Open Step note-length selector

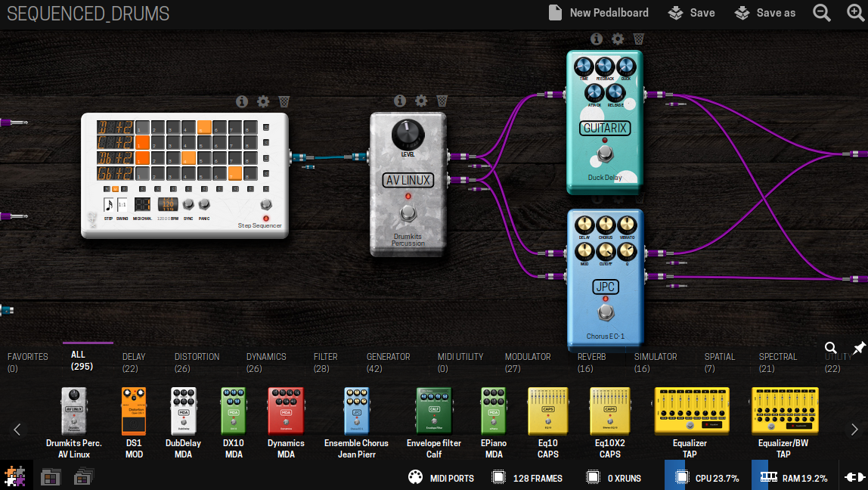(x=109, y=205)
